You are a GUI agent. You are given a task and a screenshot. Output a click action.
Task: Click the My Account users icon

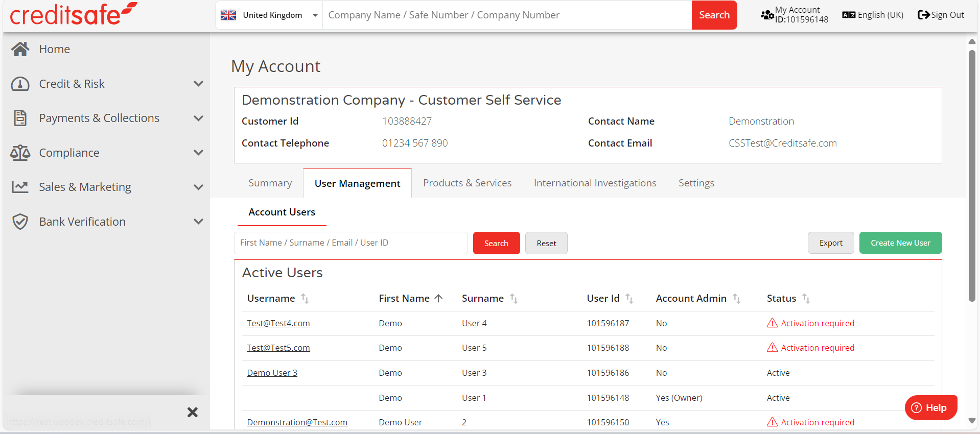(x=767, y=15)
